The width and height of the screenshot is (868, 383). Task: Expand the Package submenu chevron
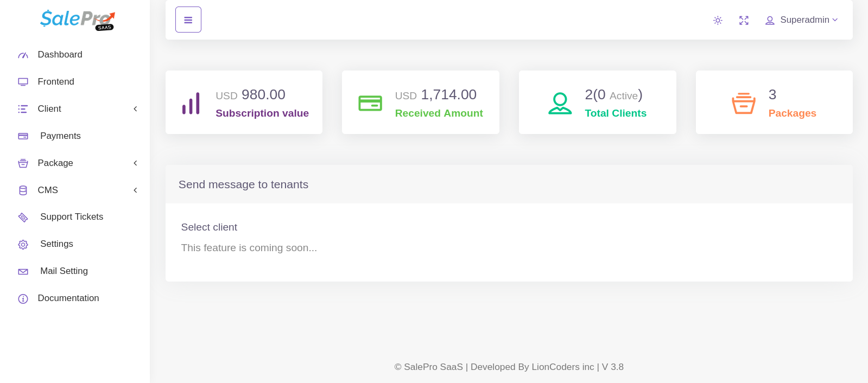pyautogui.click(x=135, y=163)
